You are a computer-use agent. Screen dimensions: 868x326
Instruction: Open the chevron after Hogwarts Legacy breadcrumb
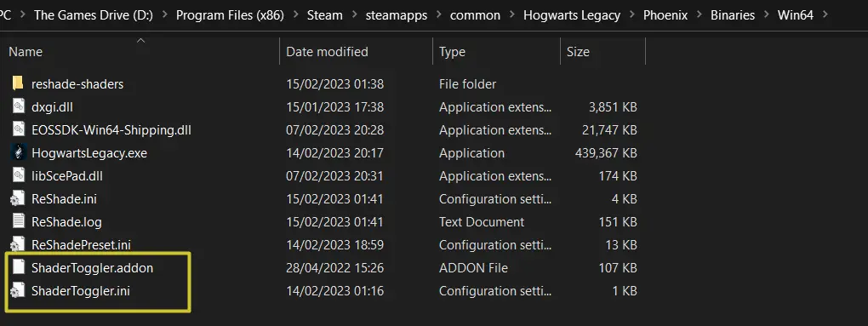pos(631,15)
